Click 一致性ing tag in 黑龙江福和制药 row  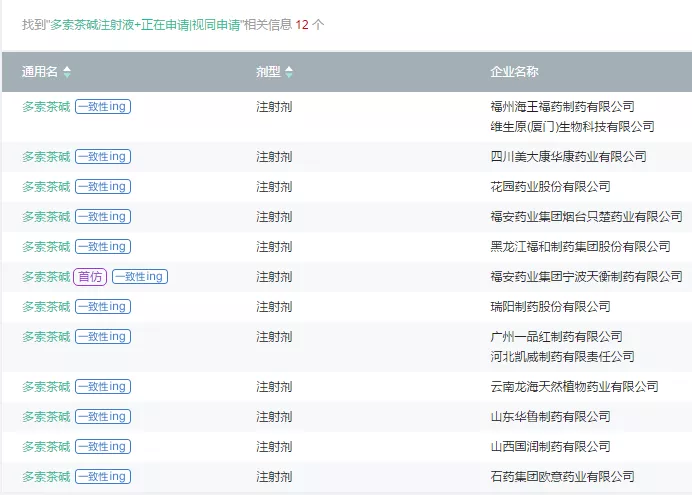click(x=103, y=246)
